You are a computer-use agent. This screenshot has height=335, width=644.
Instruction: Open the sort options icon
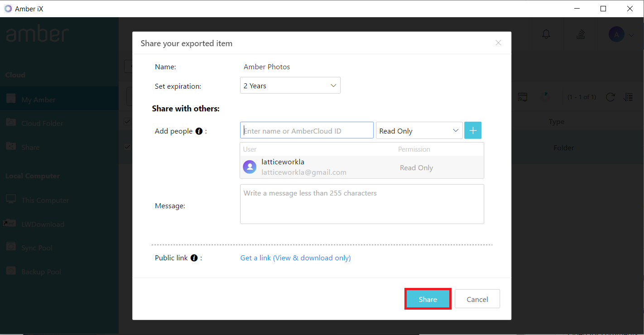click(x=628, y=97)
